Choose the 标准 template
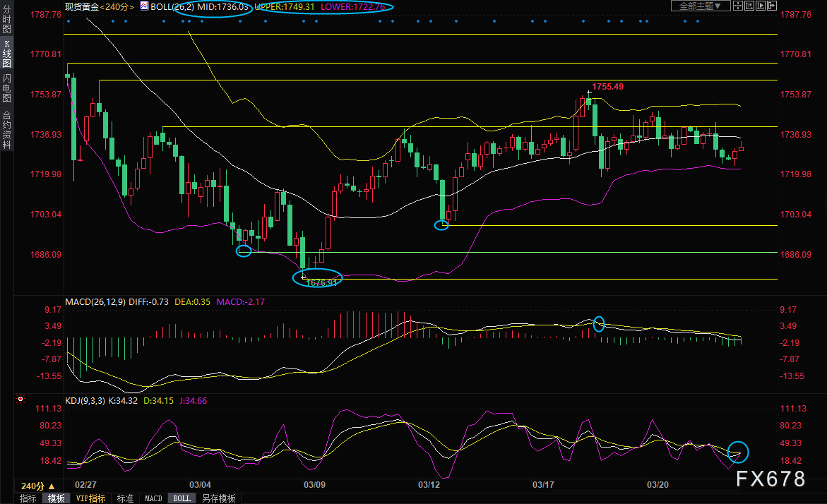This screenshot has height=504, width=827. pyautogui.click(x=125, y=498)
